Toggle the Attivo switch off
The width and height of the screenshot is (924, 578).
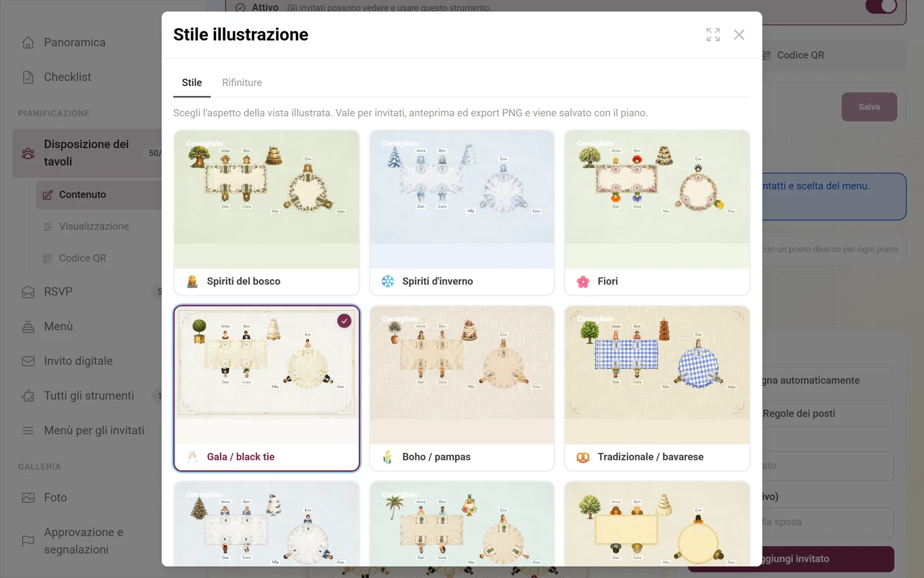pos(881,6)
